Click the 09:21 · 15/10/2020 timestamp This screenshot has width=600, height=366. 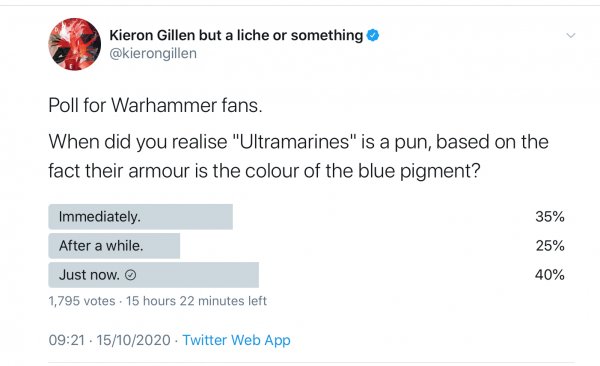tap(109, 340)
